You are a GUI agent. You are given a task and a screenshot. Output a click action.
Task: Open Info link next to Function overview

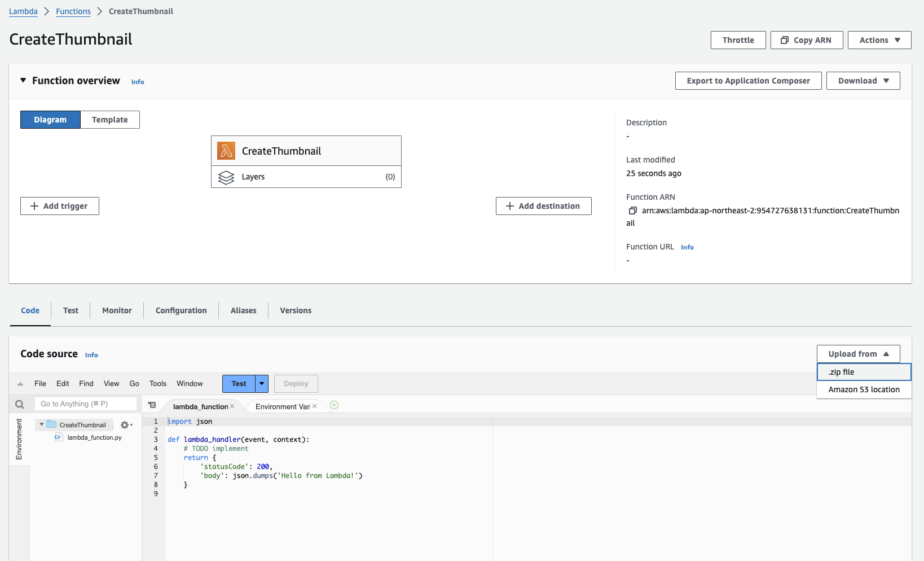coord(138,82)
